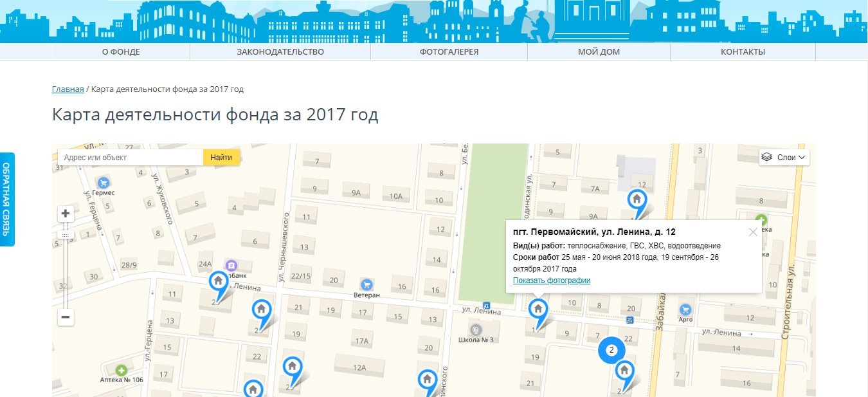
Task: Click building label 12А on the map
Action: (359, 367)
